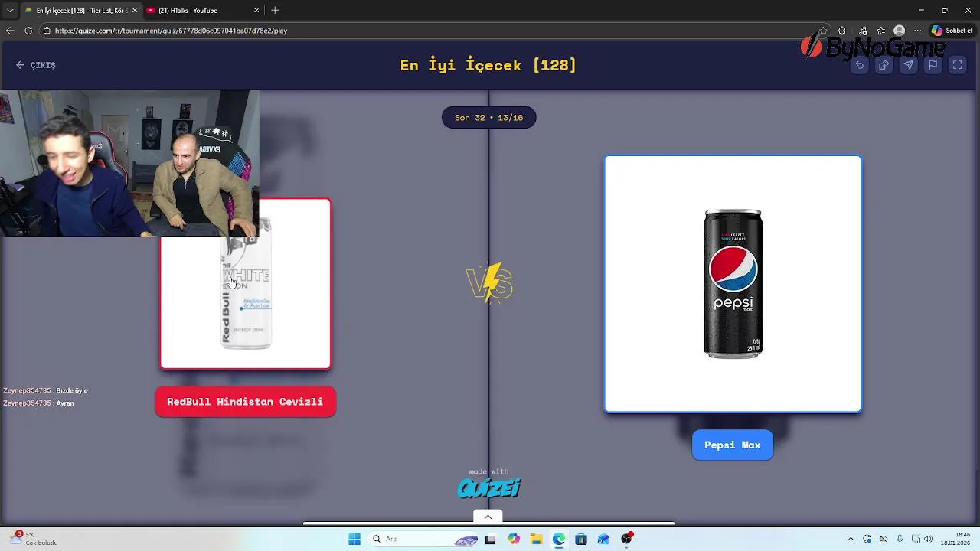Click chat message 'Ayran'
This screenshot has width=980, height=551.
(65, 403)
